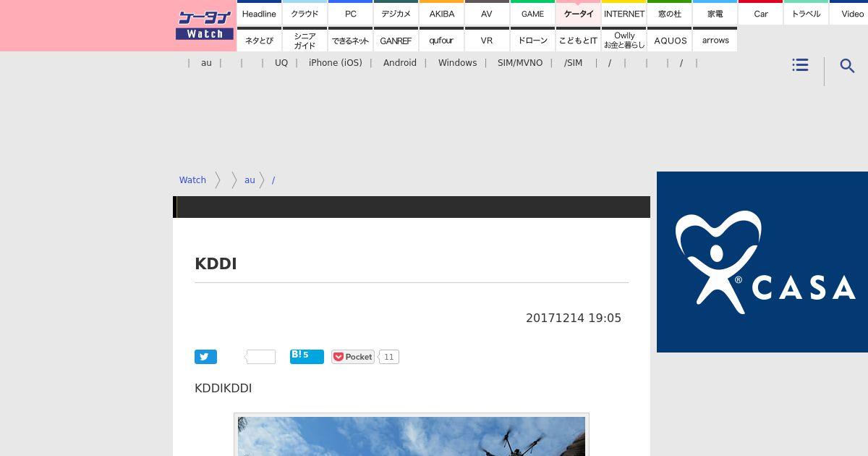Select the iPhone (iOS) category link

tap(336, 63)
